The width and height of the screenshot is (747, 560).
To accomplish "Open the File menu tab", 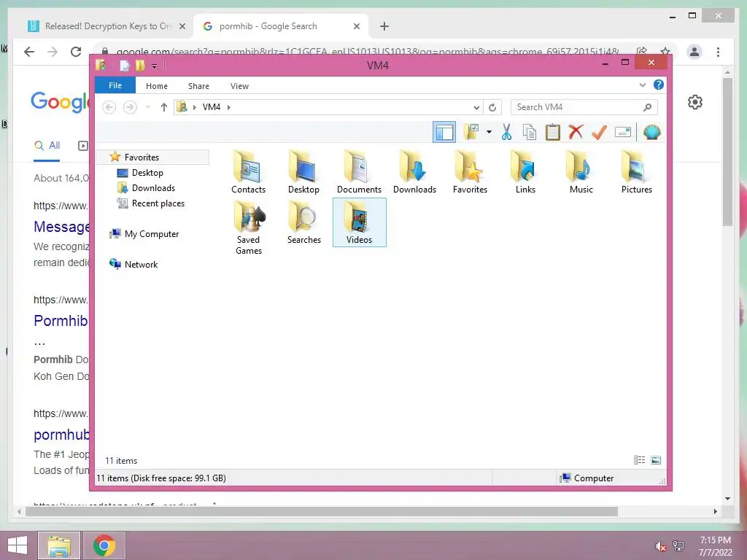I will tap(115, 85).
